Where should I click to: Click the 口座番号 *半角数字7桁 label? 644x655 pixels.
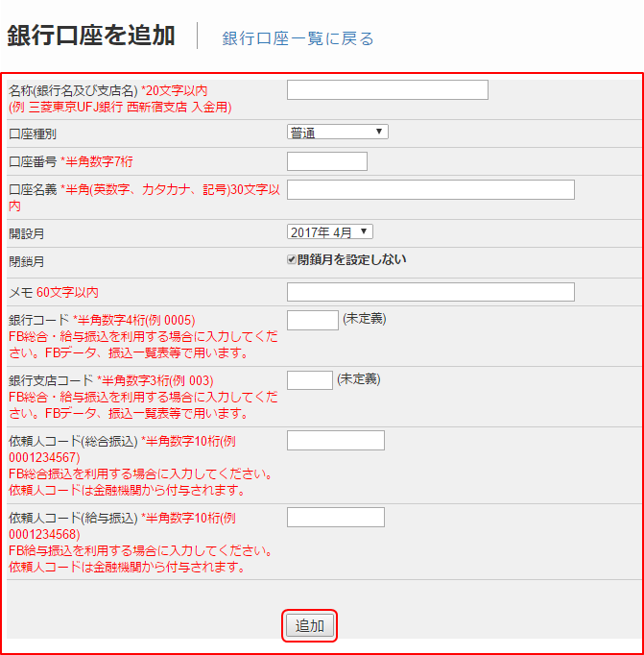click(70, 161)
